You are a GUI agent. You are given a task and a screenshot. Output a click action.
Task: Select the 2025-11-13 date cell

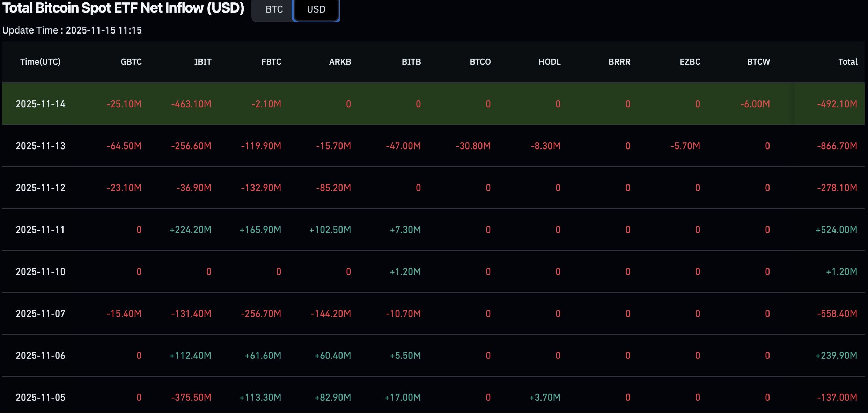tap(41, 146)
